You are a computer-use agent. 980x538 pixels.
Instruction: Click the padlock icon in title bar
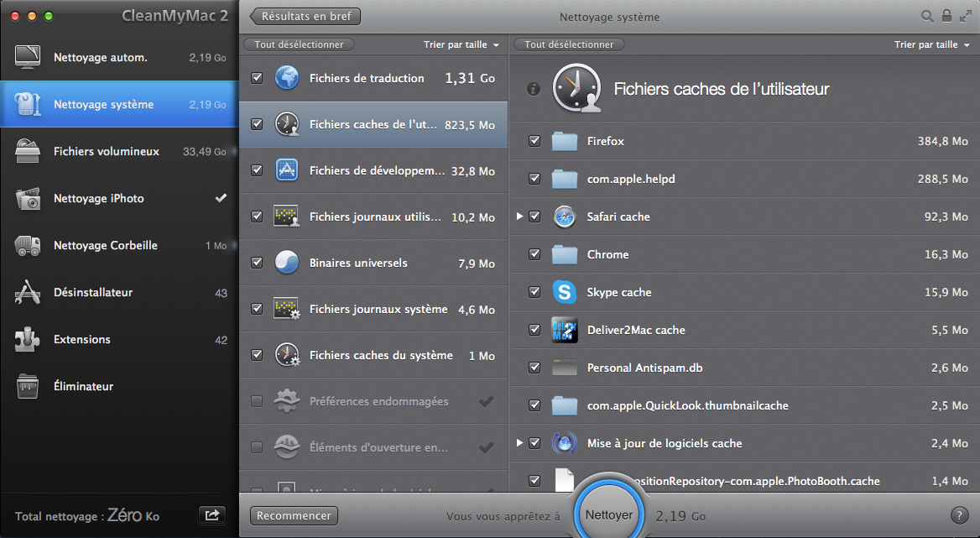[947, 16]
